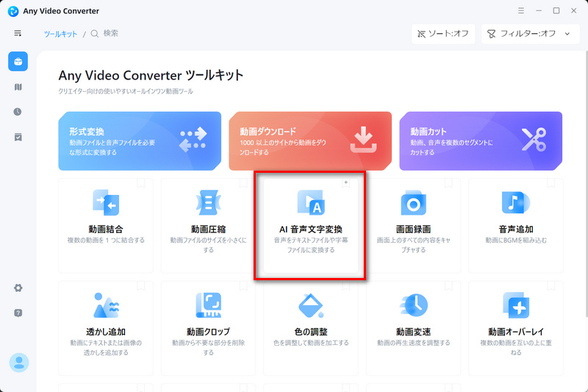Open the 動画ダウンロード download card
The image size is (588, 392).
(x=310, y=141)
